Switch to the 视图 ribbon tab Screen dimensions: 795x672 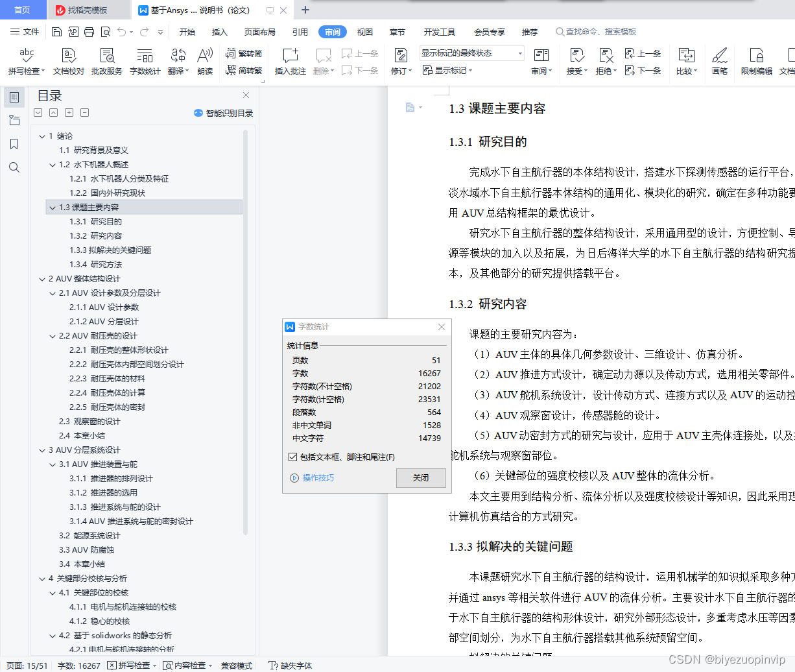click(365, 31)
